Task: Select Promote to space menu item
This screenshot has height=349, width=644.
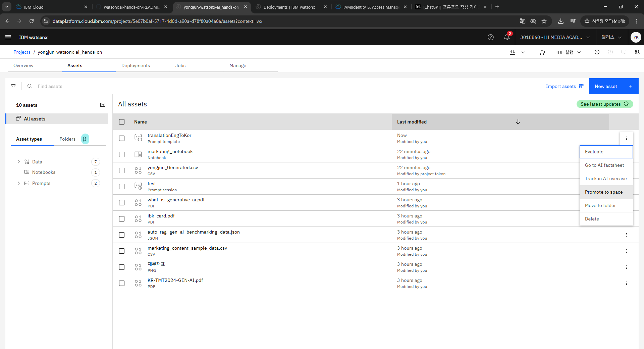Action: pos(606,192)
